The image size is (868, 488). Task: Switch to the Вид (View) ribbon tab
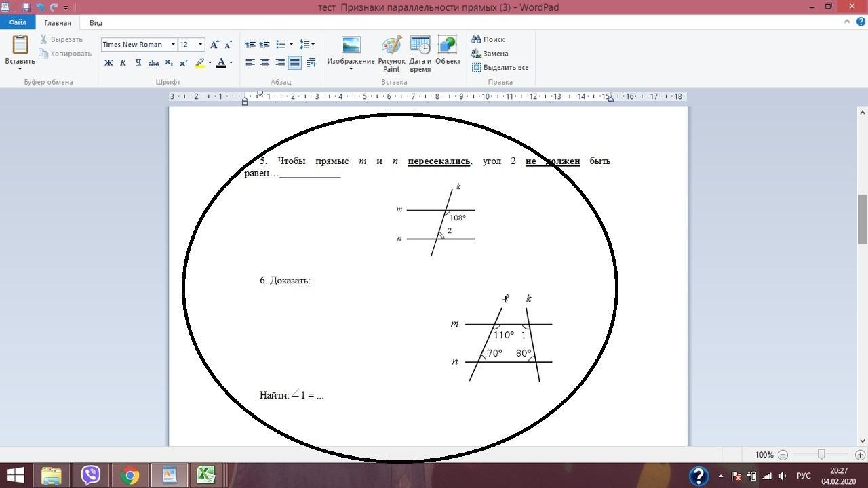[96, 23]
